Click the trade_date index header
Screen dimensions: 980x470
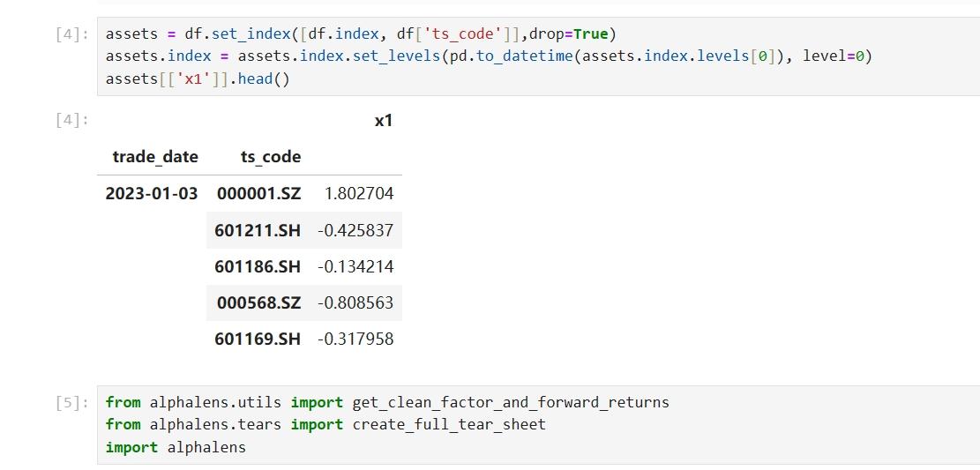pyautogui.click(x=155, y=157)
